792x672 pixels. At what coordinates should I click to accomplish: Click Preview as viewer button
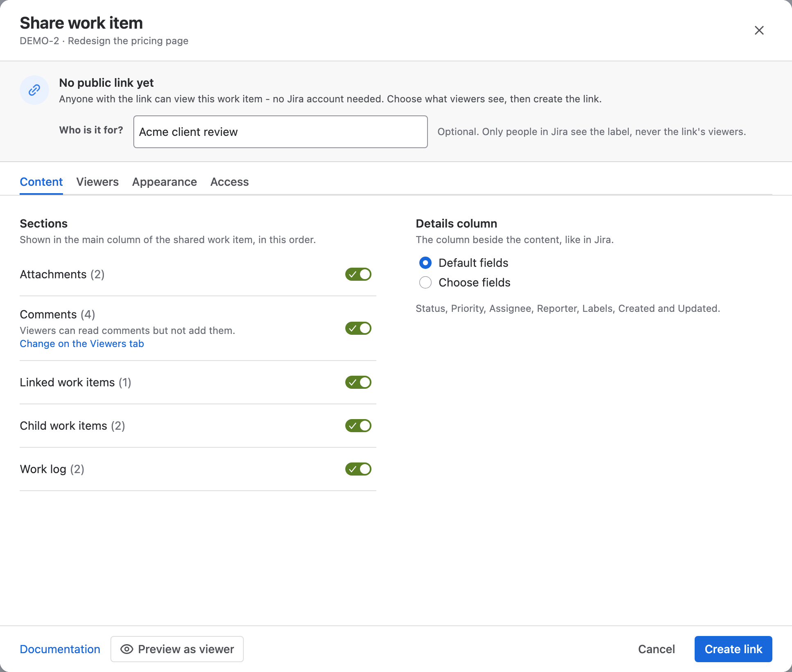[x=177, y=649]
